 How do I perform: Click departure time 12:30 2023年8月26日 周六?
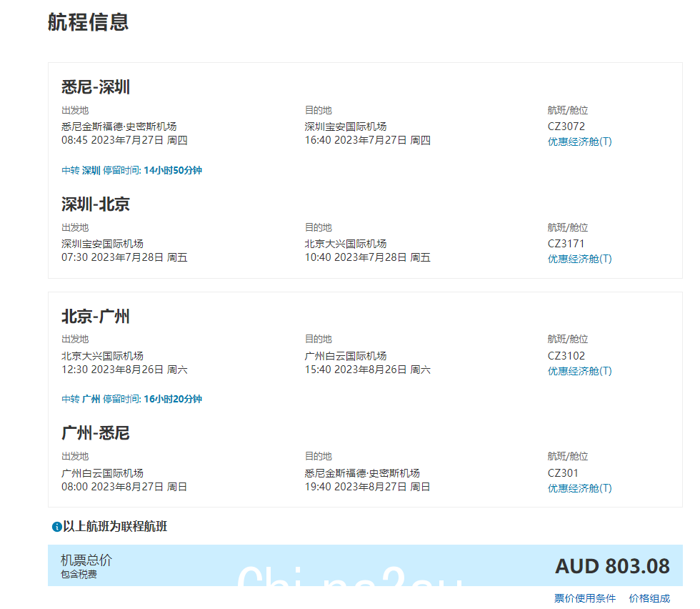[x=124, y=370]
